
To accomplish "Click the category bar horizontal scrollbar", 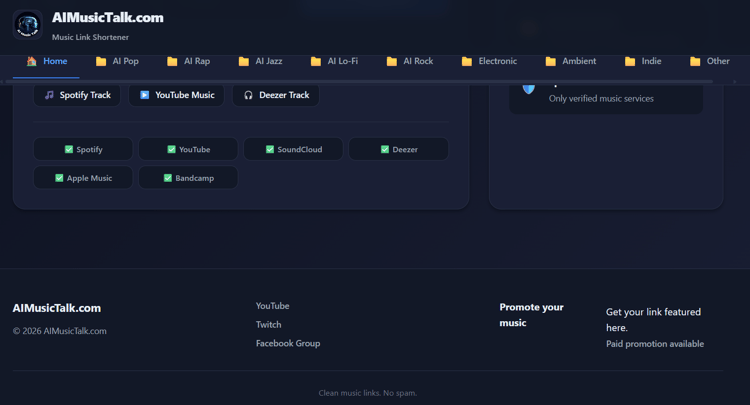I will pos(358,82).
